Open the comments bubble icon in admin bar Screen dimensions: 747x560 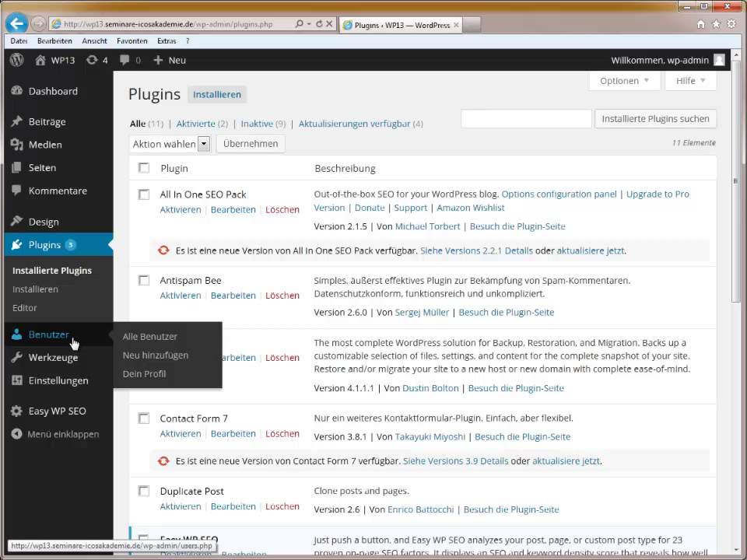click(124, 60)
